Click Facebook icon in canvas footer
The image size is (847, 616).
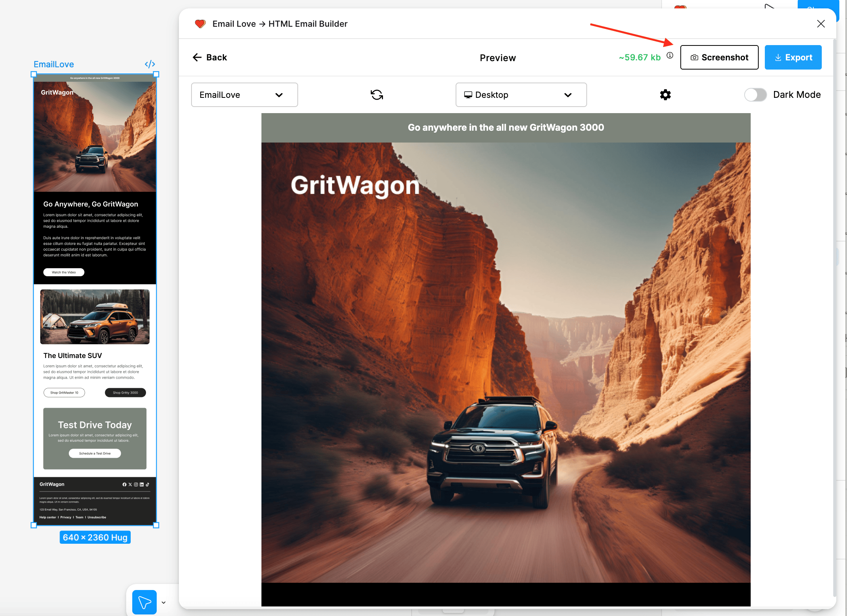125,484
